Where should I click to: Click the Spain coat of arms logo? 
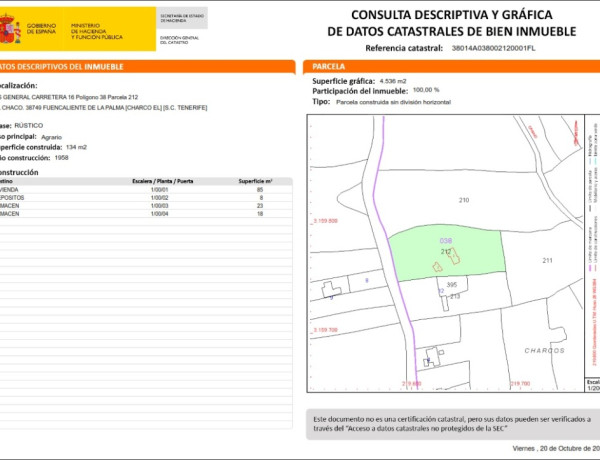[x=10, y=29]
